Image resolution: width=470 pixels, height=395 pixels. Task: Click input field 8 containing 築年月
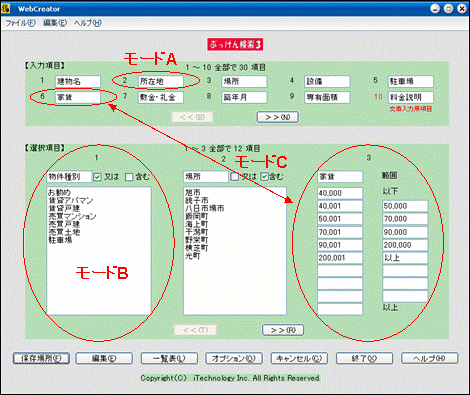coord(244,97)
